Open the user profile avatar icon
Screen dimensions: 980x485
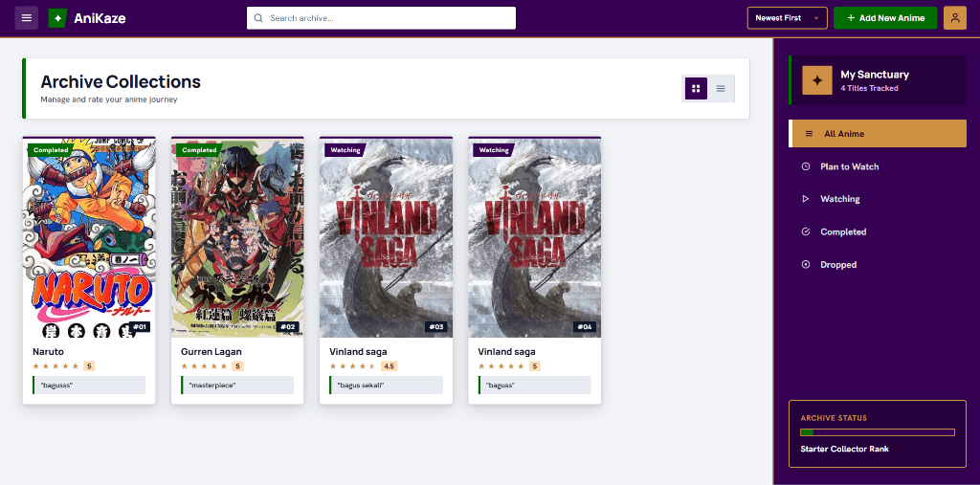tap(955, 18)
